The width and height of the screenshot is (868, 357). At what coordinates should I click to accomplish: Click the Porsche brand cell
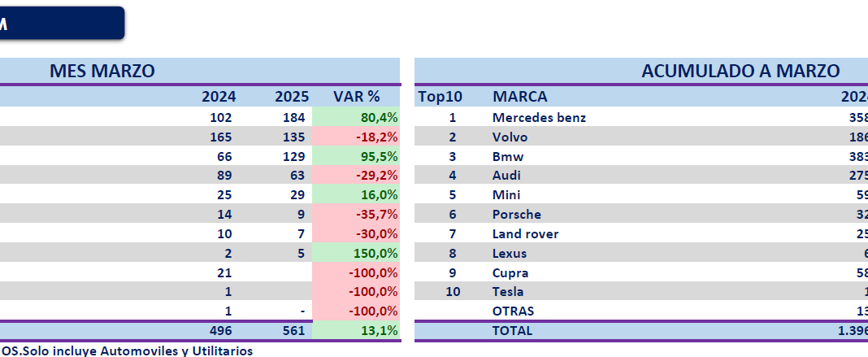coord(516,215)
